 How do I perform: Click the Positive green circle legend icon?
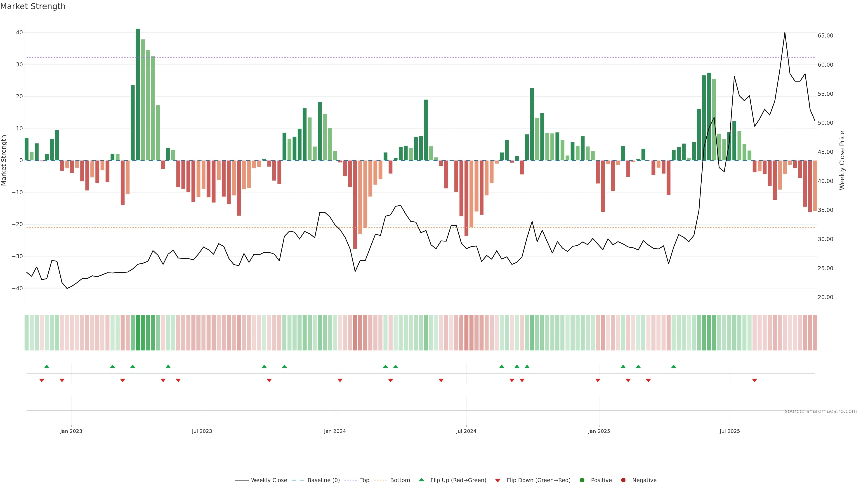[582, 480]
